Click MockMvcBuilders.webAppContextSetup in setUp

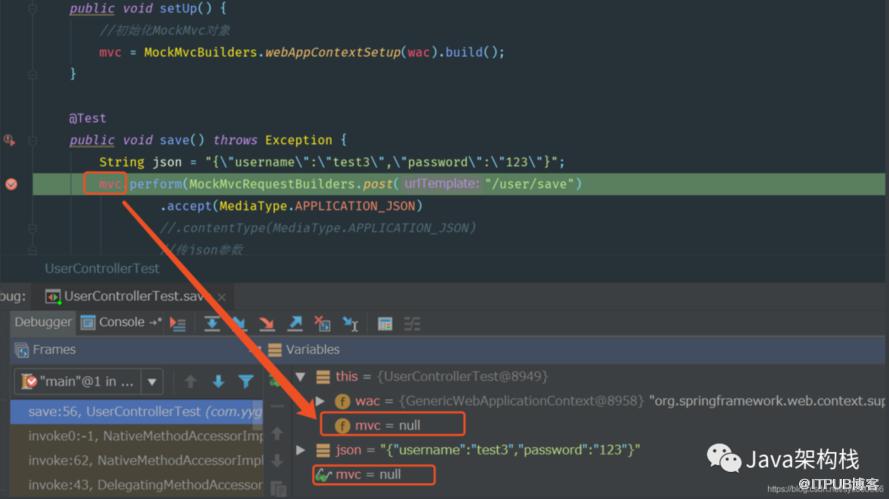[x=272, y=52]
